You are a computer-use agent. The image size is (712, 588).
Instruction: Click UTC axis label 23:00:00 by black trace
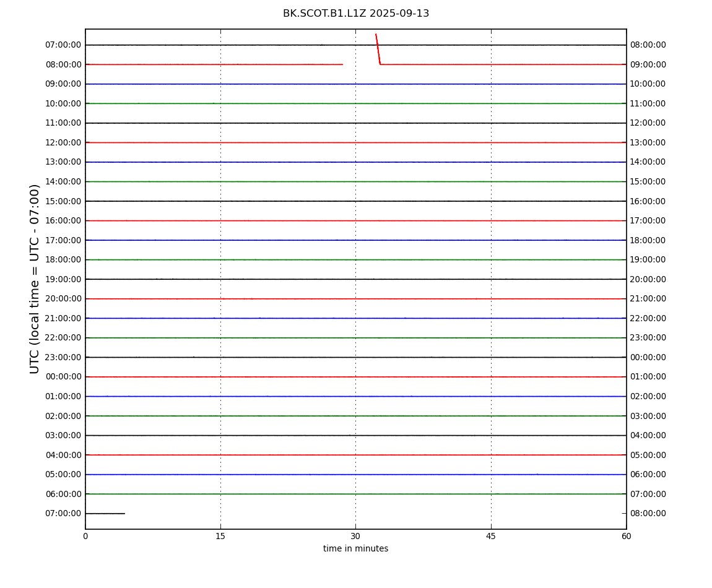[x=63, y=357]
